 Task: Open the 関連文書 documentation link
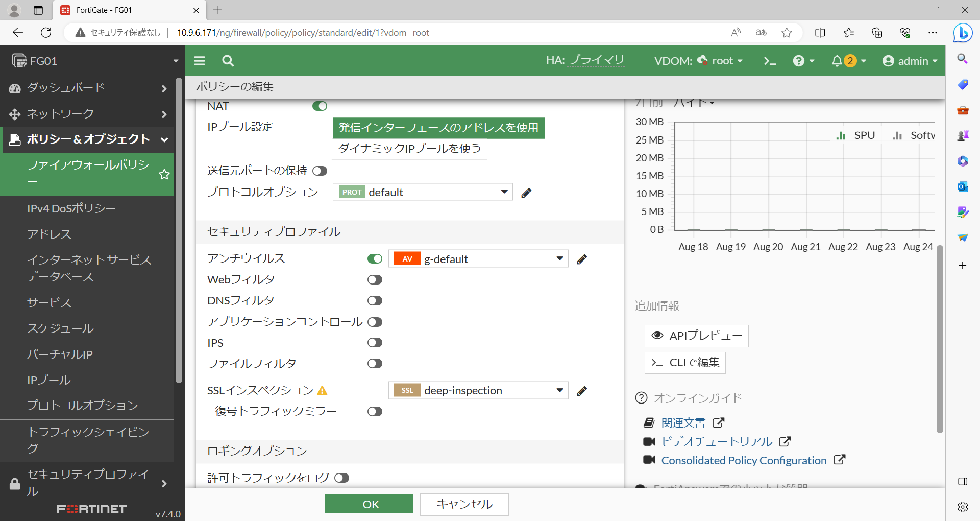tap(683, 422)
